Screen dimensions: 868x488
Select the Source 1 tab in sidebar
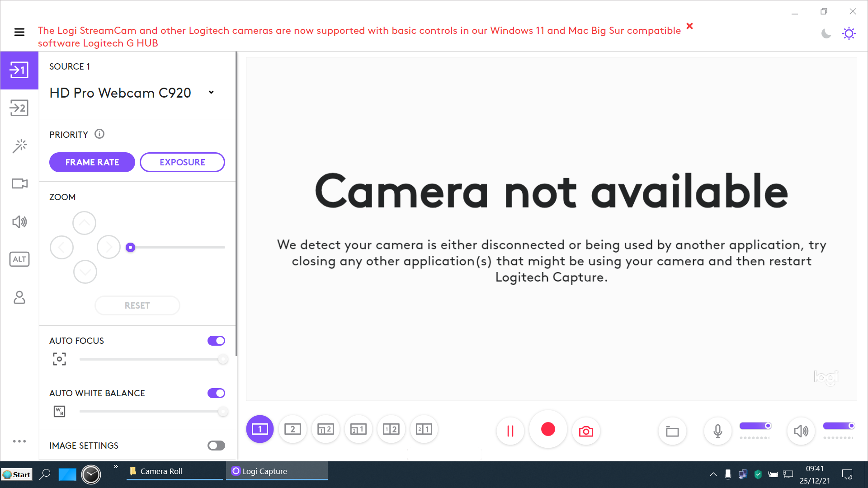(19, 70)
